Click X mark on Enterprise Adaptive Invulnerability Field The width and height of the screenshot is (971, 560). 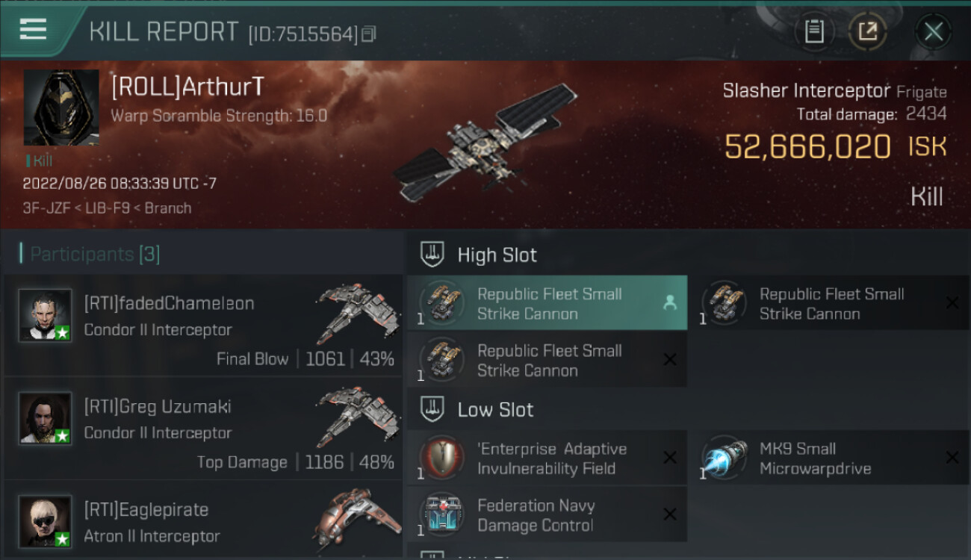coord(670,458)
